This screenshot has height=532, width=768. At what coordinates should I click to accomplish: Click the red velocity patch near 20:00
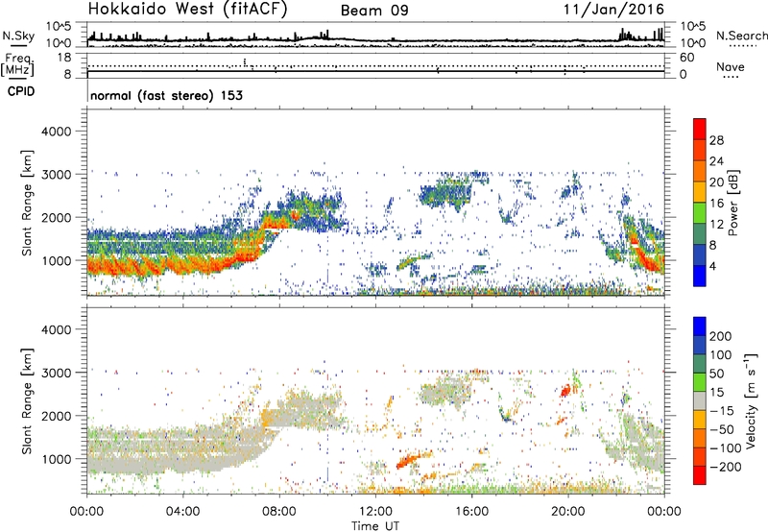coord(565,391)
